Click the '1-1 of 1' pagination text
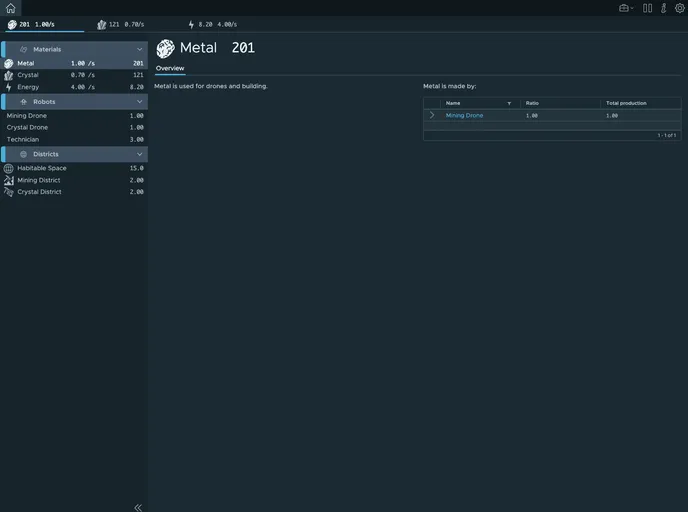The height and width of the screenshot is (512, 688). click(x=666, y=135)
